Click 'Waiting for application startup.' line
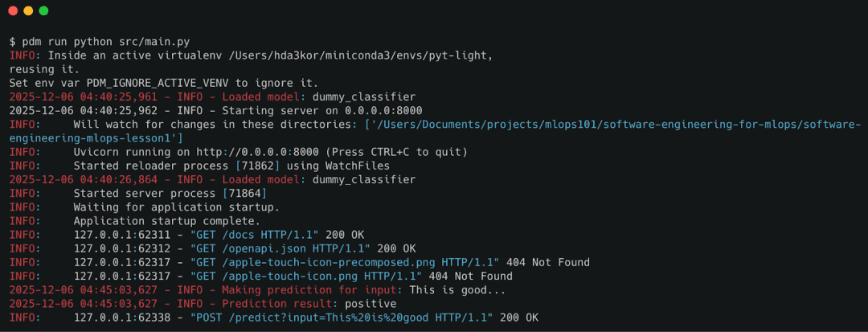This screenshot has width=868, height=332. click(x=177, y=207)
